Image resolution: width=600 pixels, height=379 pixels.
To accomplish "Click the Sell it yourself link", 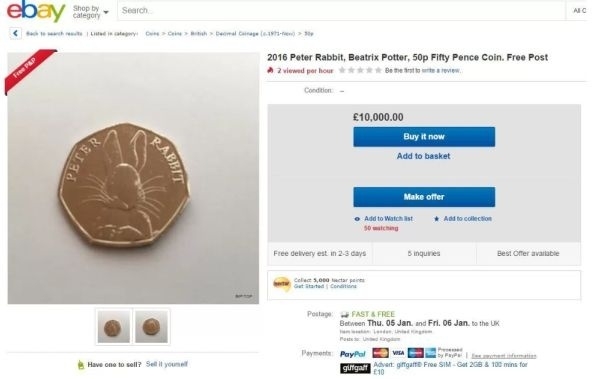I will [167, 364].
